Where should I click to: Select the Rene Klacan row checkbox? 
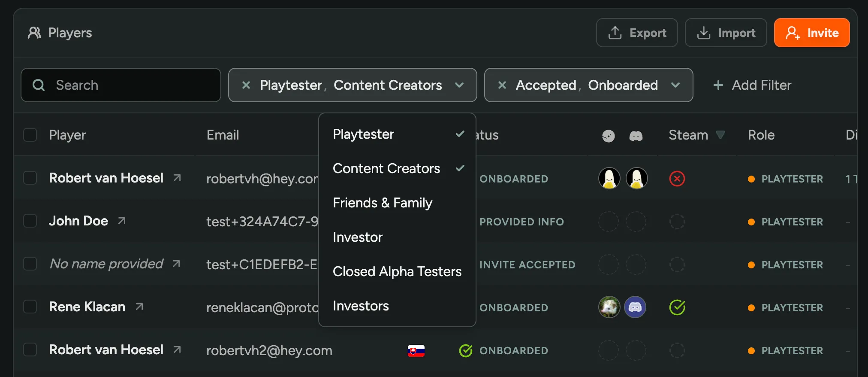coord(30,307)
